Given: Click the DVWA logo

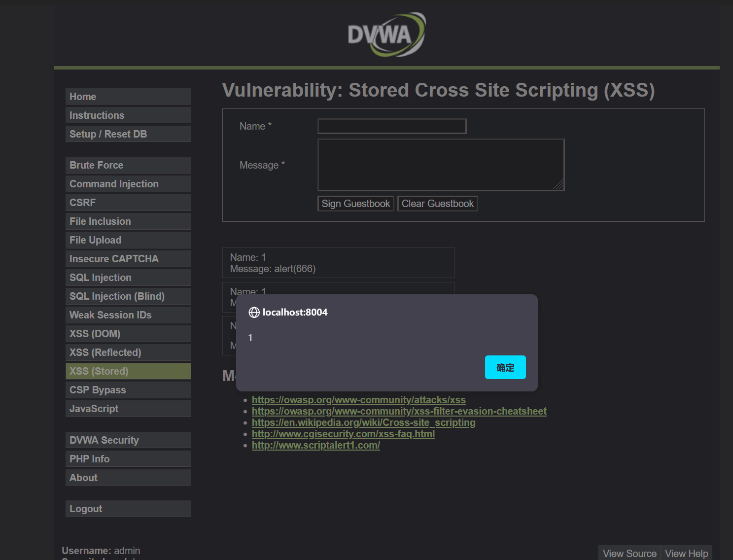Looking at the screenshot, I should pos(386,34).
